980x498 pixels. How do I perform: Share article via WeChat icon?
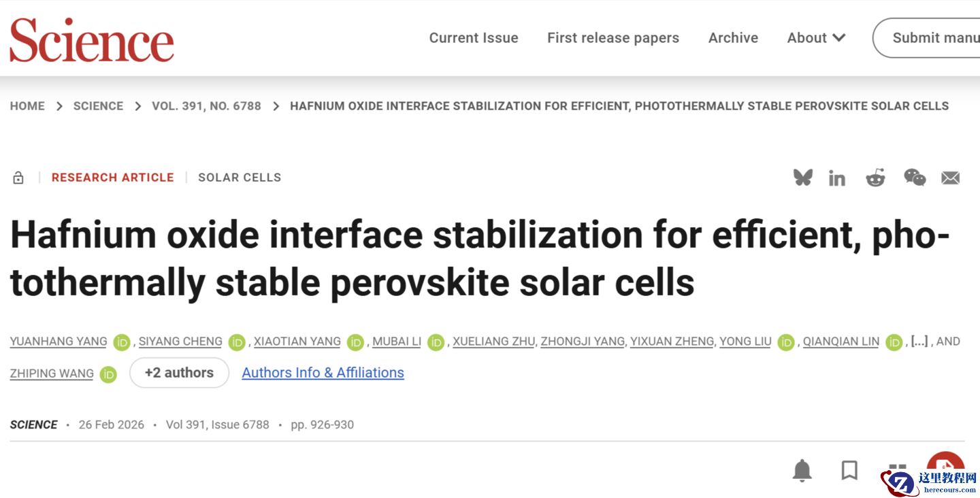(914, 178)
